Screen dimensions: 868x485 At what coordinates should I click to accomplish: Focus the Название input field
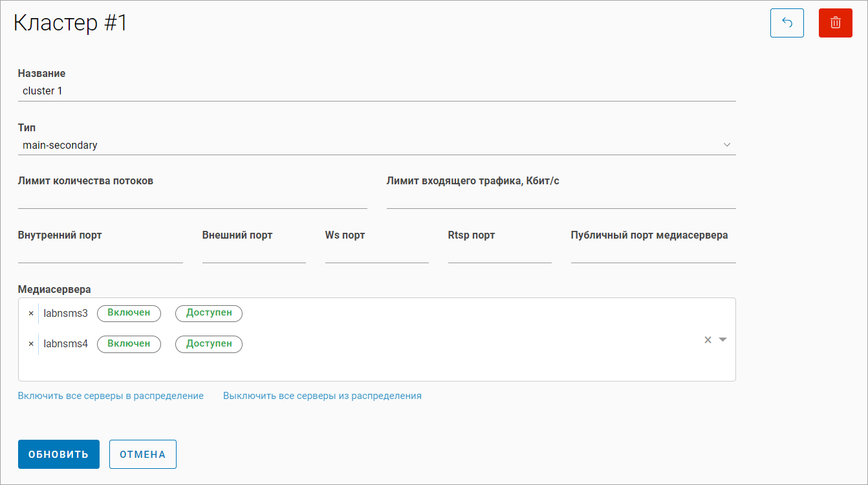tap(376, 91)
